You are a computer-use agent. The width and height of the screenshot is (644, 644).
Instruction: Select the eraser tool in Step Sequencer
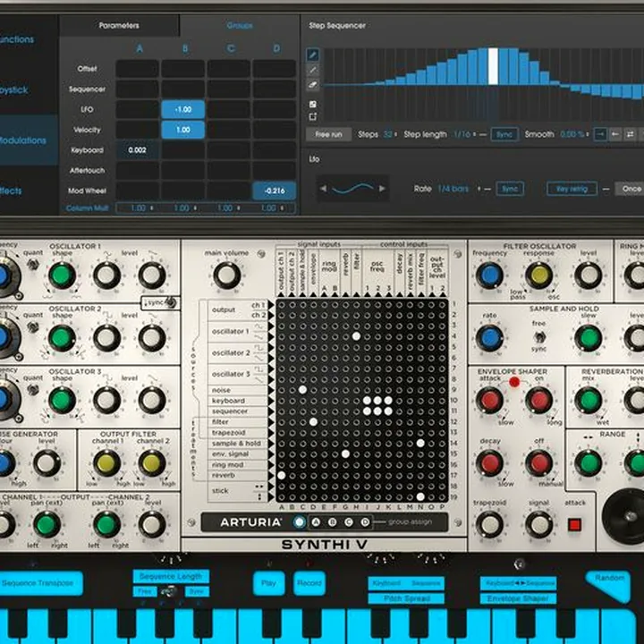click(x=312, y=85)
